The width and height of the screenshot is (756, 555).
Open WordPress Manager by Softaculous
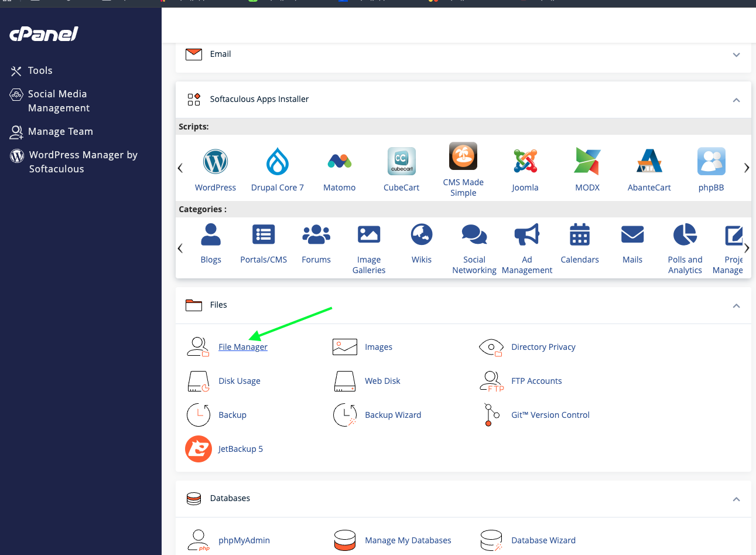[x=83, y=162]
